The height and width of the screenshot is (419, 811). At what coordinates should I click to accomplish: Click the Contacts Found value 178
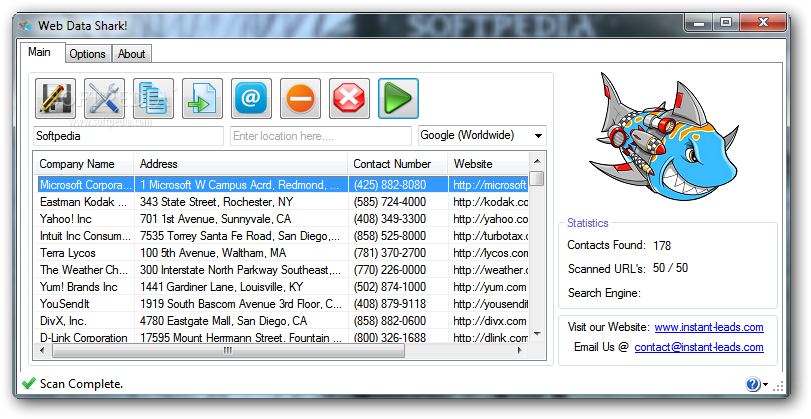(662, 246)
